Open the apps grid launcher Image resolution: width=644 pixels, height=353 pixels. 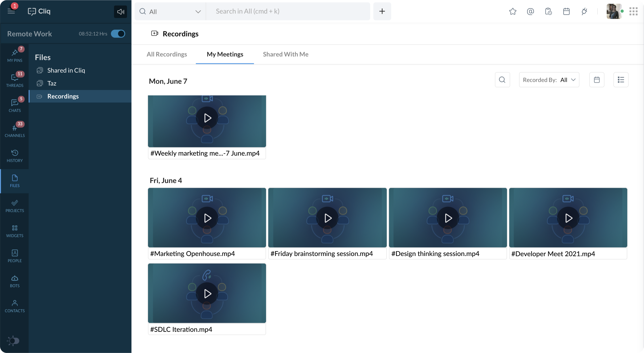click(x=633, y=11)
